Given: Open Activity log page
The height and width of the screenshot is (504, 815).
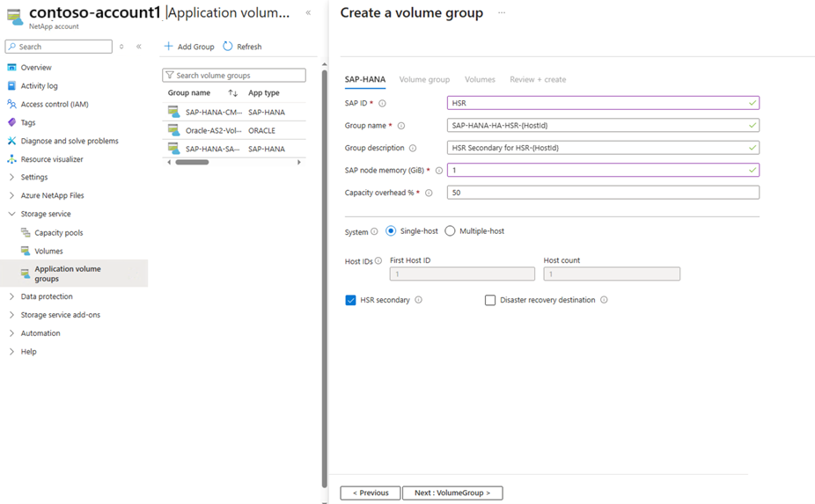Looking at the screenshot, I should tap(39, 85).
